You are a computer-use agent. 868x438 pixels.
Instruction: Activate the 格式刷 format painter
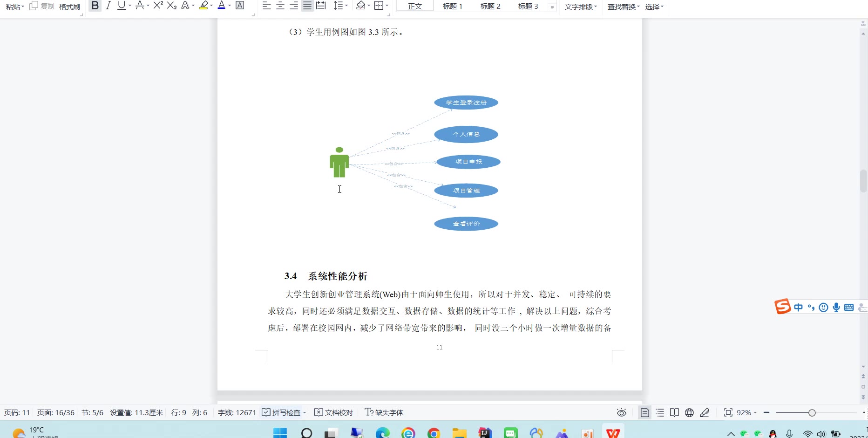[70, 7]
